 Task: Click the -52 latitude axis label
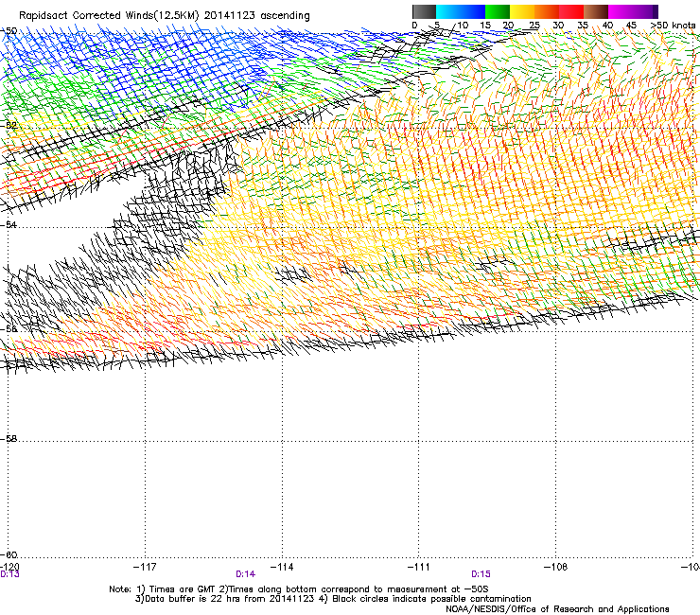tap(9, 126)
